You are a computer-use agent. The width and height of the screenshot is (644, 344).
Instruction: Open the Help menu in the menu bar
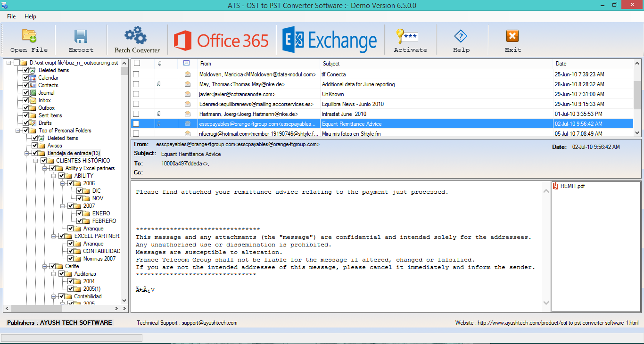pyautogui.click(x=30, y=16)
